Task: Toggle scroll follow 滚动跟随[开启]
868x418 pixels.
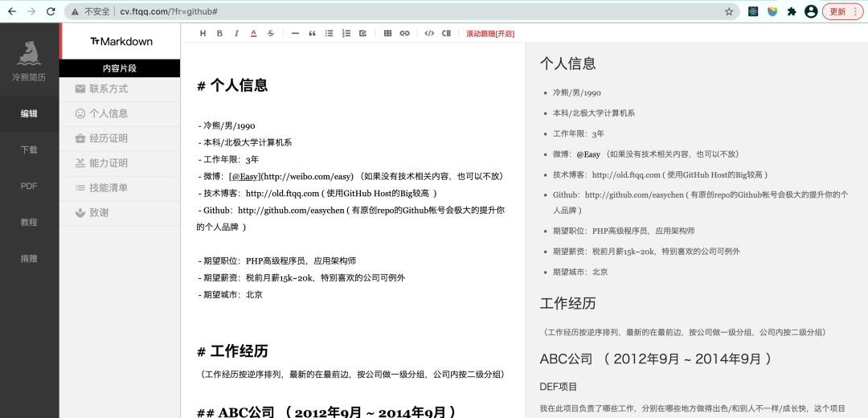Action: click(490, 34)
